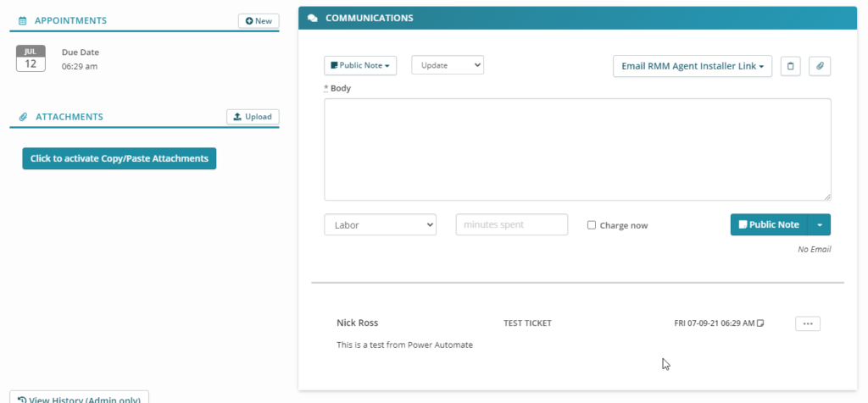
Task: Click the Communications speech bubble icon
Action: pos(313,18)
